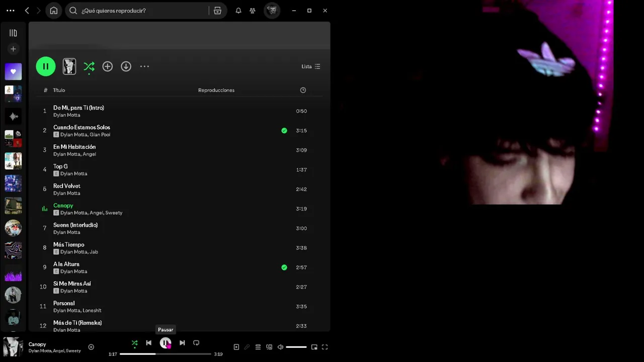644x362 pixels.
Task: Open connect to a device icon
Action: click(269, 347)
